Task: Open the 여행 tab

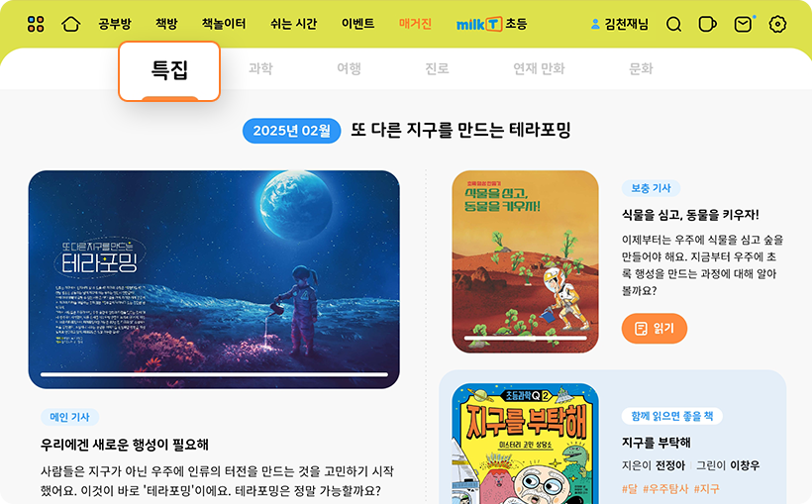Action: tap(349, 68)
